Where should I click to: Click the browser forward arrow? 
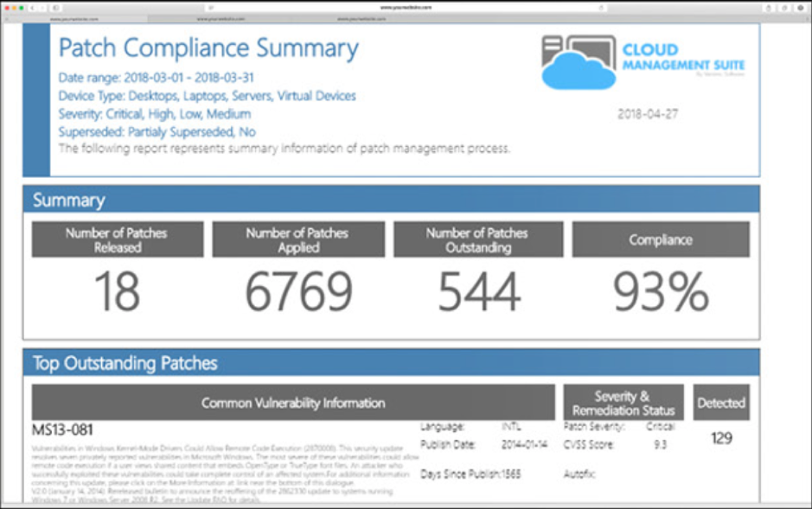click(43, 7)
